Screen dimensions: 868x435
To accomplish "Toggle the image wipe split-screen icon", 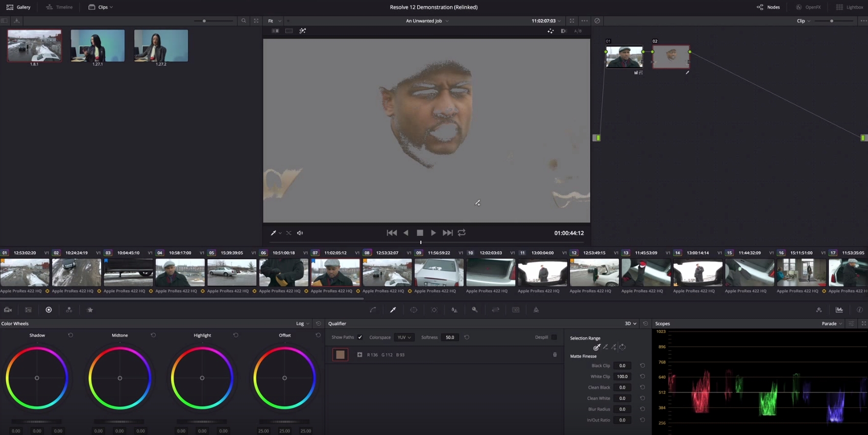I will tap(275, 31).
